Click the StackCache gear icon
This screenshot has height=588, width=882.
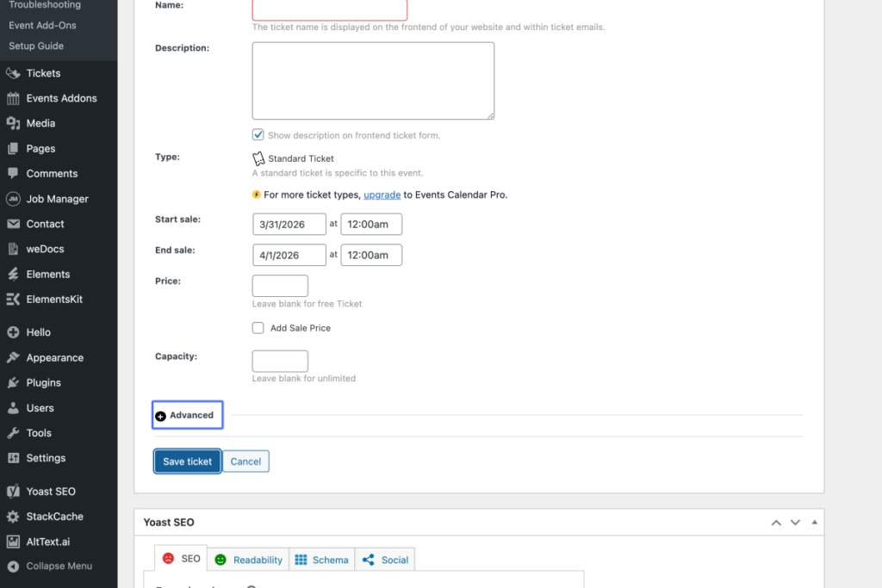click(x=13, y=517)
